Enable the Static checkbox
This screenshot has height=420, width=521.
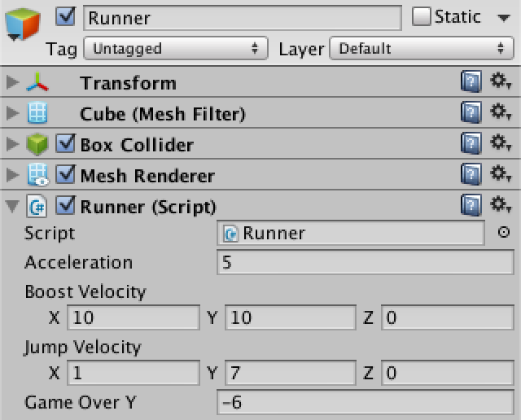click(x=422, y=16)
